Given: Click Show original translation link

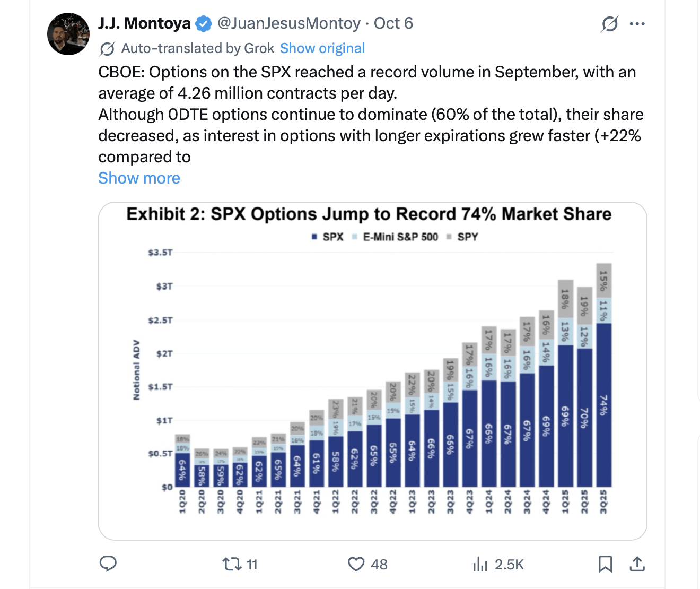Looking at the screenshot, I should [x=322, y=48].
